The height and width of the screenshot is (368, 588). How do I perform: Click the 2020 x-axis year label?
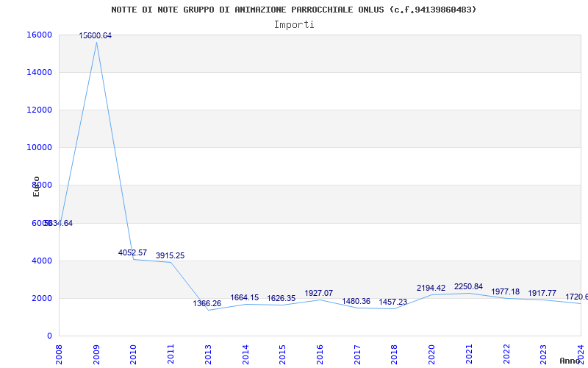431,355
